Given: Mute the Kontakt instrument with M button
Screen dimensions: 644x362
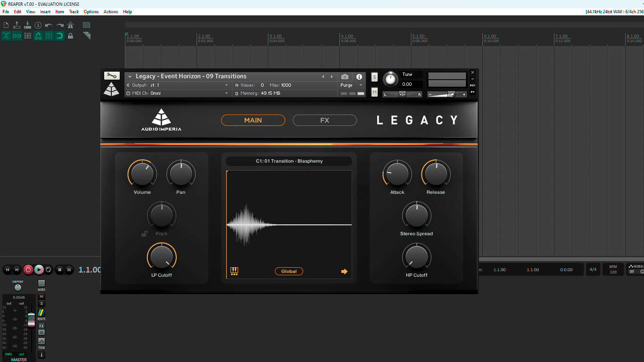Looking at the screenshot, I should (x=374, y=92).
